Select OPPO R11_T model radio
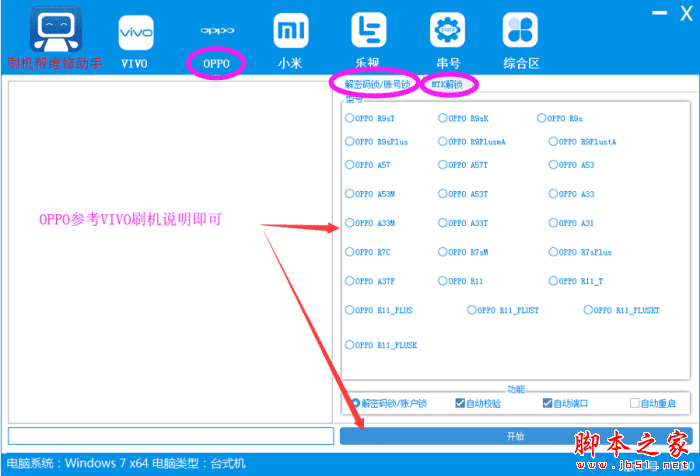Screen dimensions: 700x476 [553, 281]
